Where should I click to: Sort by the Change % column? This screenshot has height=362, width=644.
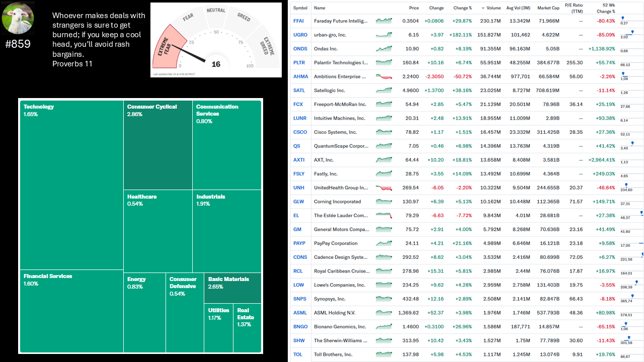[x=462, y=8]
